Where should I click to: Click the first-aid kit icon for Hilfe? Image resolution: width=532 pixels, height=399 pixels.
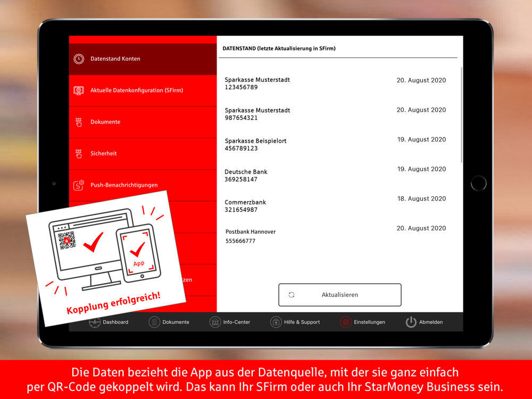tap(276, 322)
